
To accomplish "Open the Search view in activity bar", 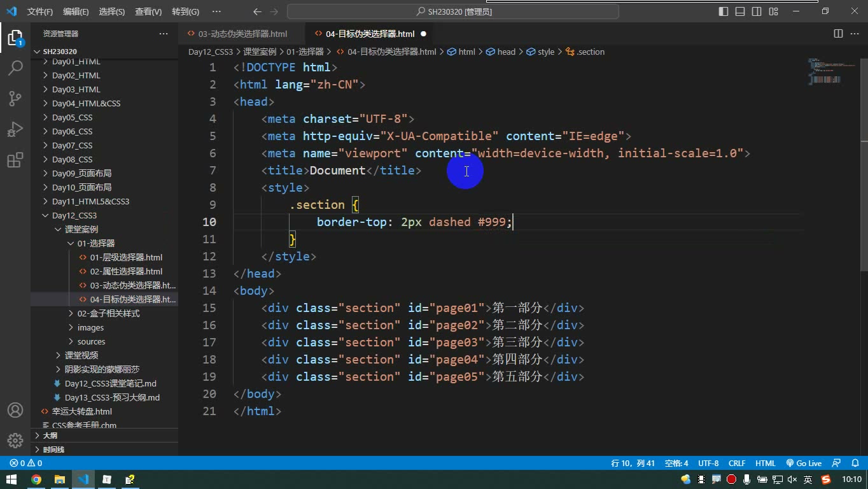I will (15, 67).
